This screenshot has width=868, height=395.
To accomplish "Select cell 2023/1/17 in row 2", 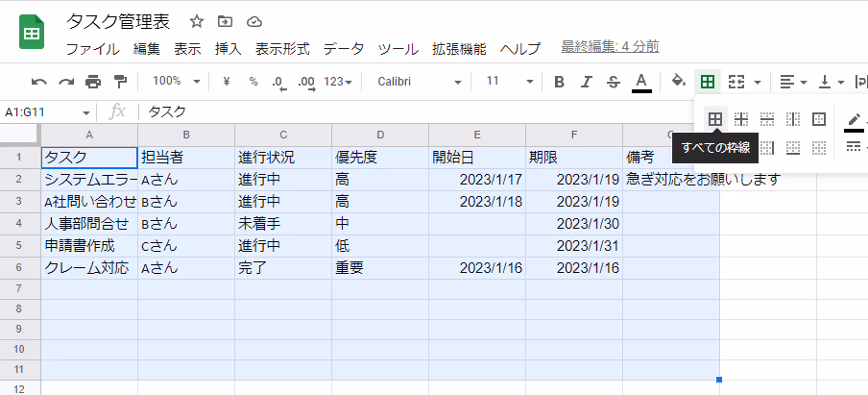I will 477,180.
